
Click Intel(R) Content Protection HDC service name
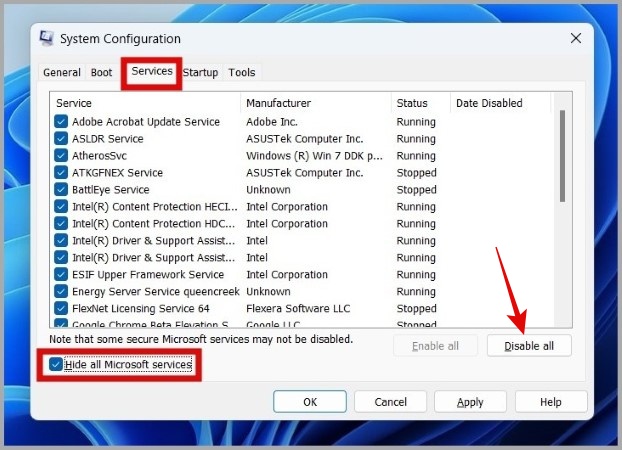click(154, 224)
